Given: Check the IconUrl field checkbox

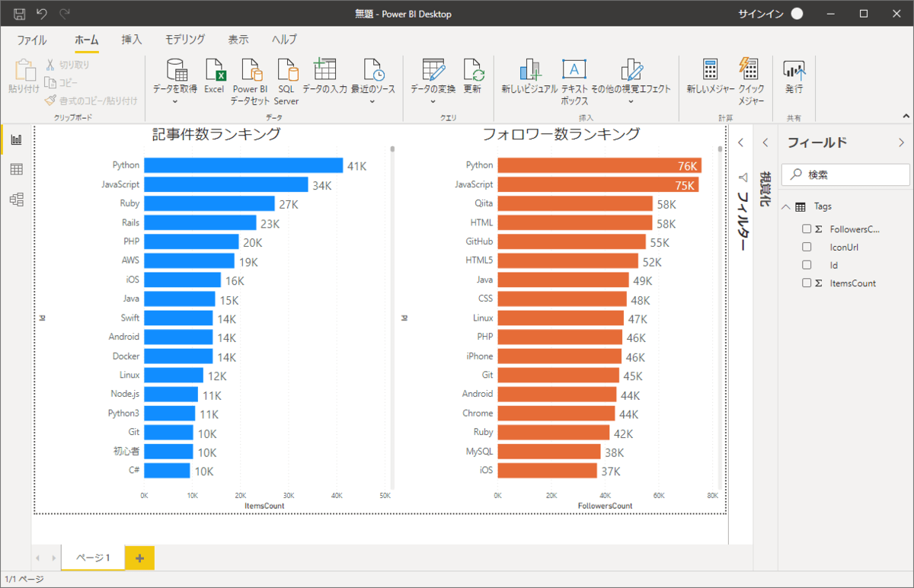Looking at the screenshot, I should point(807,247).
